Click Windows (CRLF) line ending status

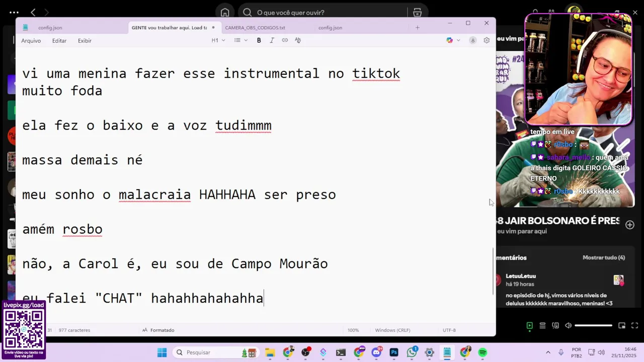tap(392, 330)
